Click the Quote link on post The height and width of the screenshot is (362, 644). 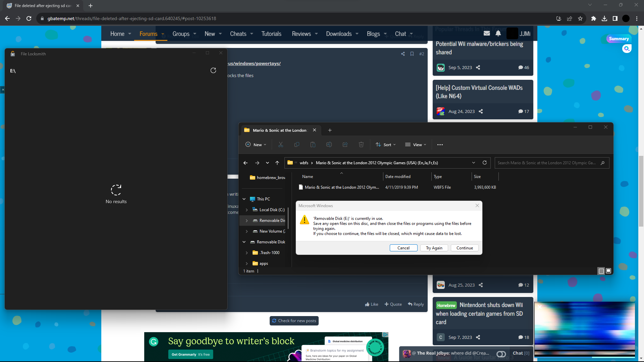click(393, 304)
